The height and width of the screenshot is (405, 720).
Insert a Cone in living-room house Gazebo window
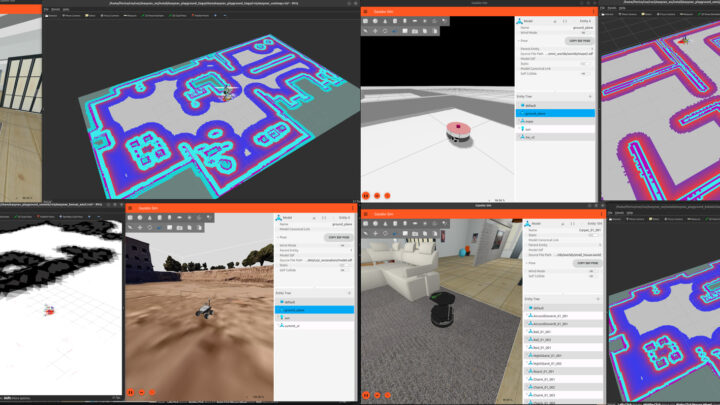click(385, 223)
